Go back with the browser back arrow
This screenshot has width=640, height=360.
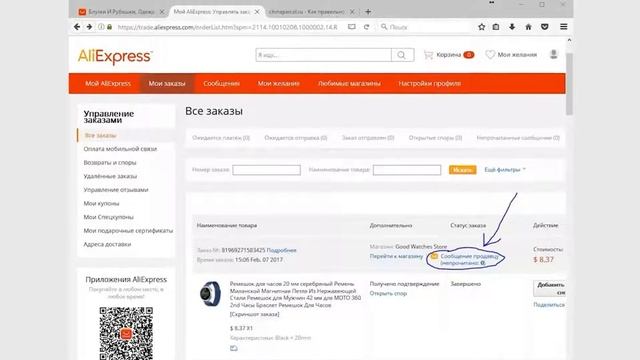(77, 27)
